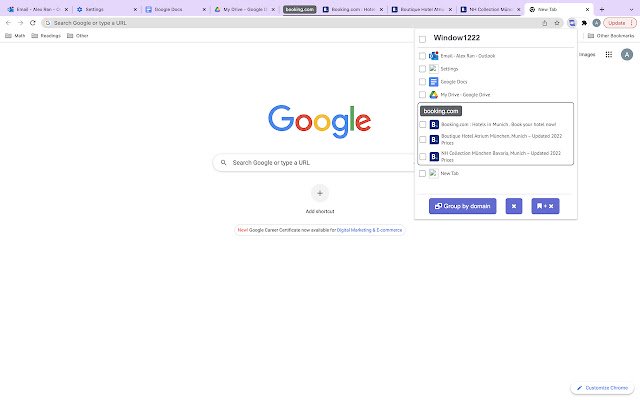Check the Settings tab checkbox
640x400 pixels.
[x=422, y=69]
